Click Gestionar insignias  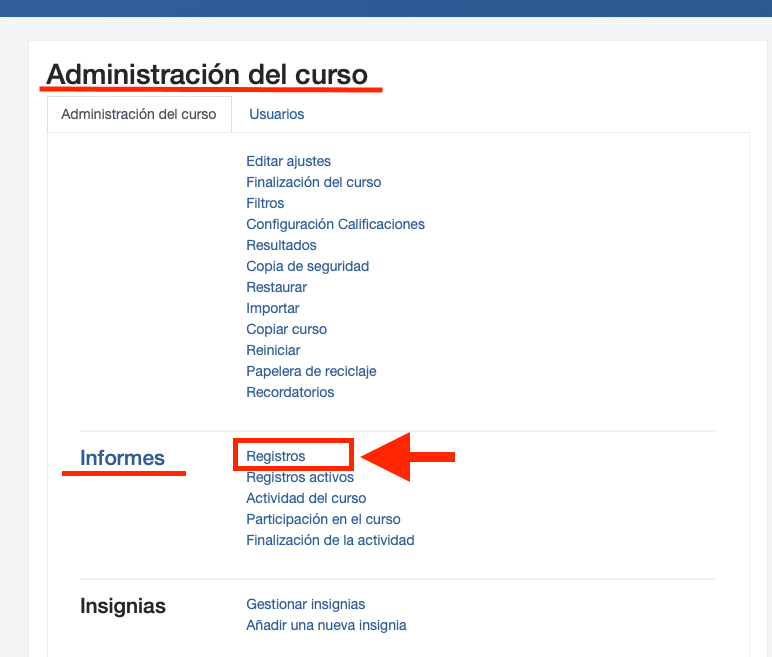tap(306, 604)
